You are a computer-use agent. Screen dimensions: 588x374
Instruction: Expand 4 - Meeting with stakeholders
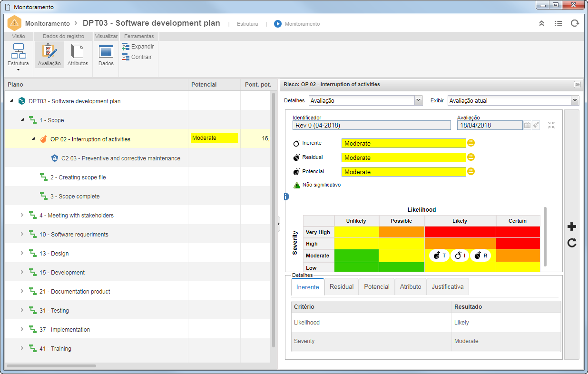click(22, 215)
